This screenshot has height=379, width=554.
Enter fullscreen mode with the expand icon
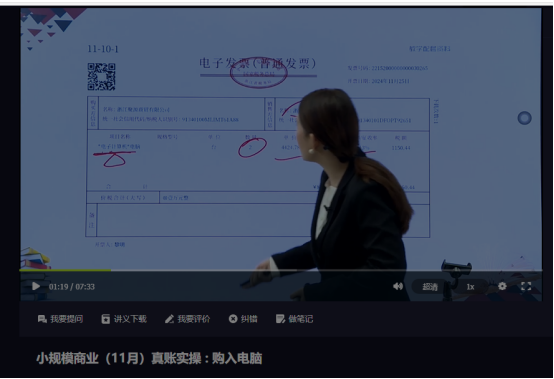point(526,286)
